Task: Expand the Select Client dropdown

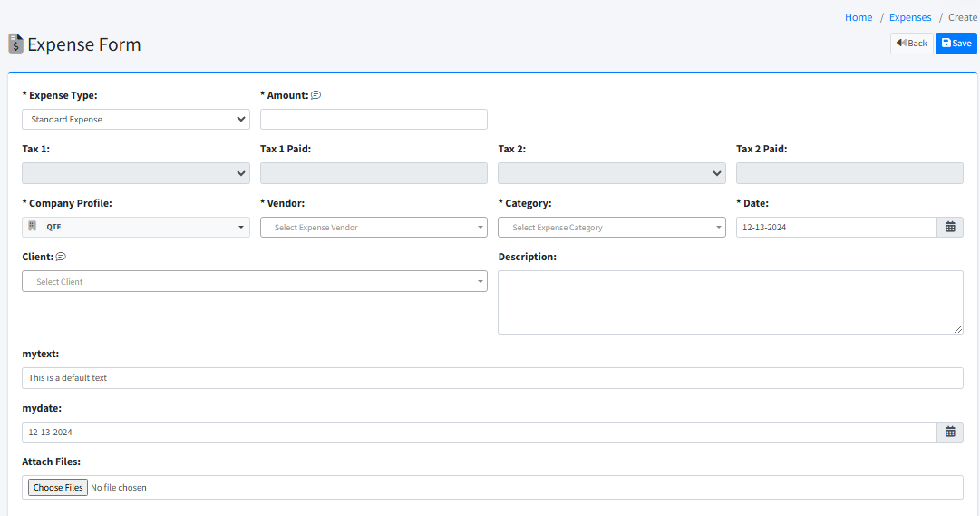Action: (x=254, y=282)
